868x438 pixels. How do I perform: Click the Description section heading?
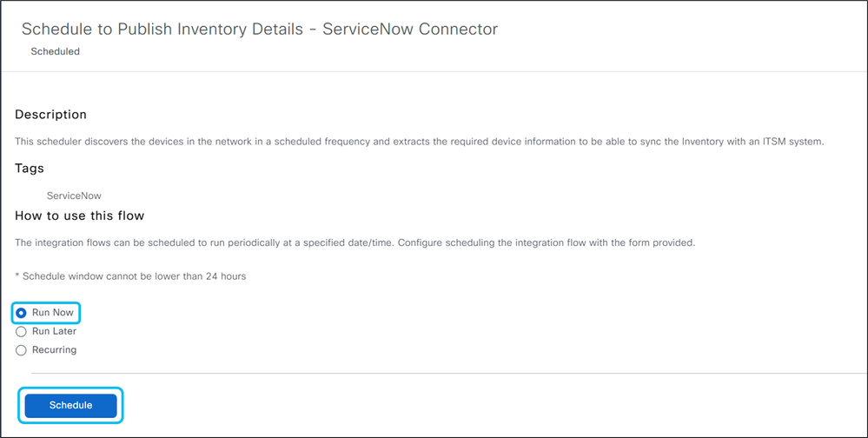(50, 115)
